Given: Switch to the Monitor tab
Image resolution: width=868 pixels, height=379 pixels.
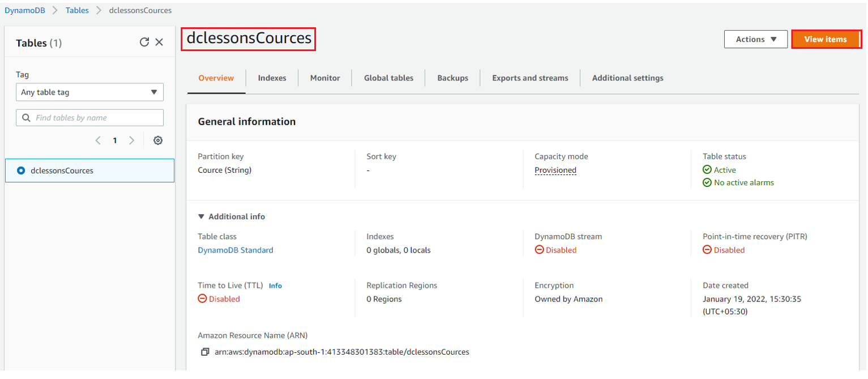Looking at the screenshot, I should pos(325,78).
